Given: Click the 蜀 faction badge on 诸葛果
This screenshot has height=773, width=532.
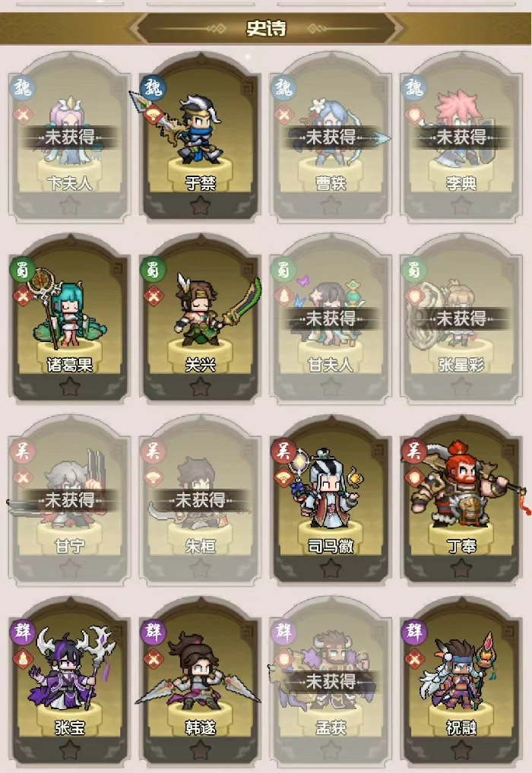Looking at the screenshot, I should pos(22,269).
